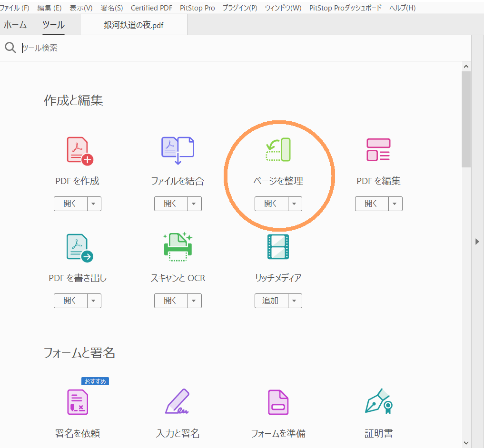
Task: Open the PDFを作成 tool with 開く
Action: [x=70, y=204]
